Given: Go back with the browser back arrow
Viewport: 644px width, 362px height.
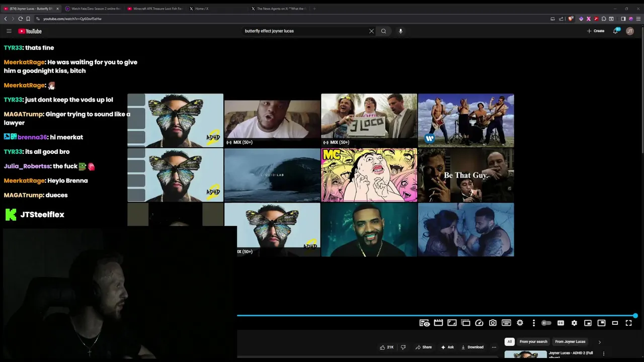Looking at the screenshot, I should point(6,19).
